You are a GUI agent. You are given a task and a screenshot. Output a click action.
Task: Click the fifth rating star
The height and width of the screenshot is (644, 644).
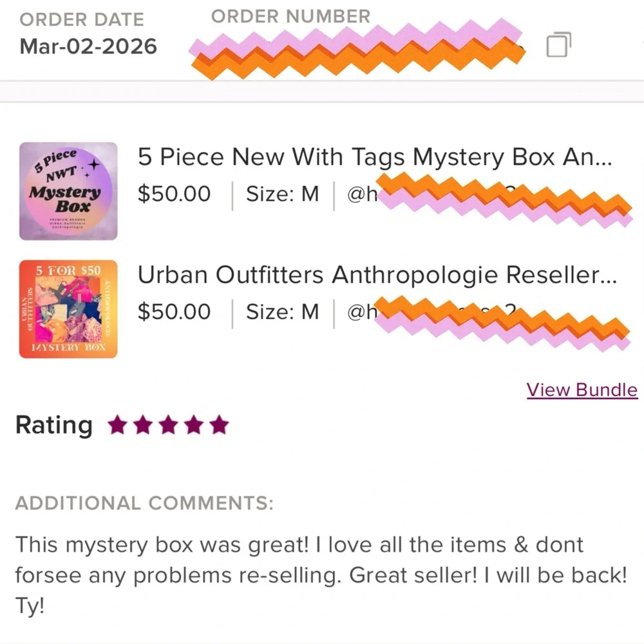pyautogui.click(x=220, y=425)
